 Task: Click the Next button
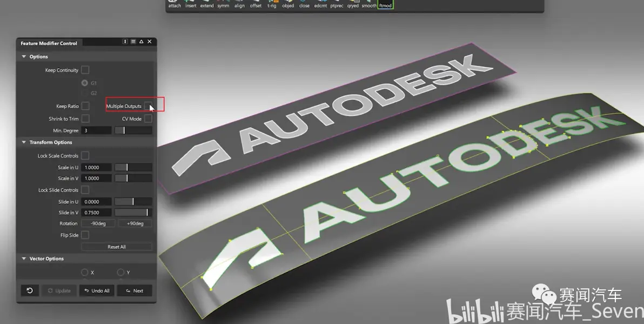pyautogui.click(x=135, y=290)
